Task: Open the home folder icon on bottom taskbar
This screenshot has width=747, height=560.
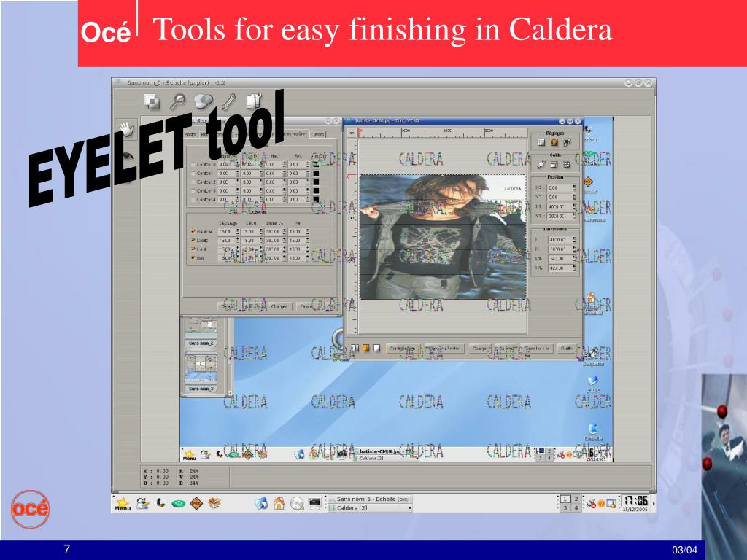Action: (279, 503)
